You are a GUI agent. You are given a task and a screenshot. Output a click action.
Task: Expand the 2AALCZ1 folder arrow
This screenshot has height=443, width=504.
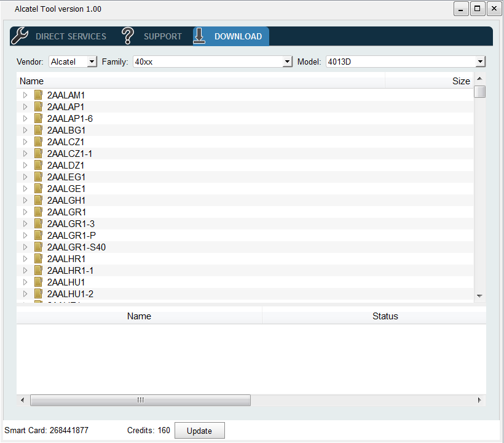pyautogui.click(x=25, y=142)
